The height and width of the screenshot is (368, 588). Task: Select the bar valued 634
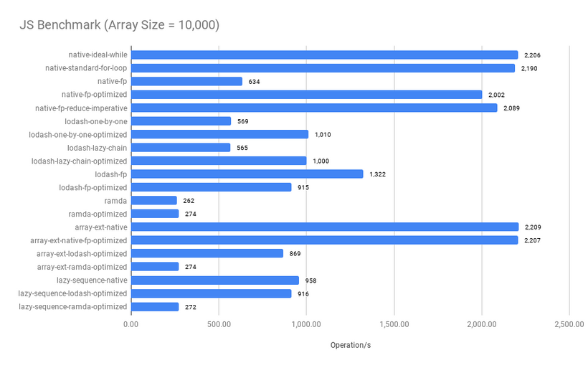pyautogui.click(x=186, y=81)
